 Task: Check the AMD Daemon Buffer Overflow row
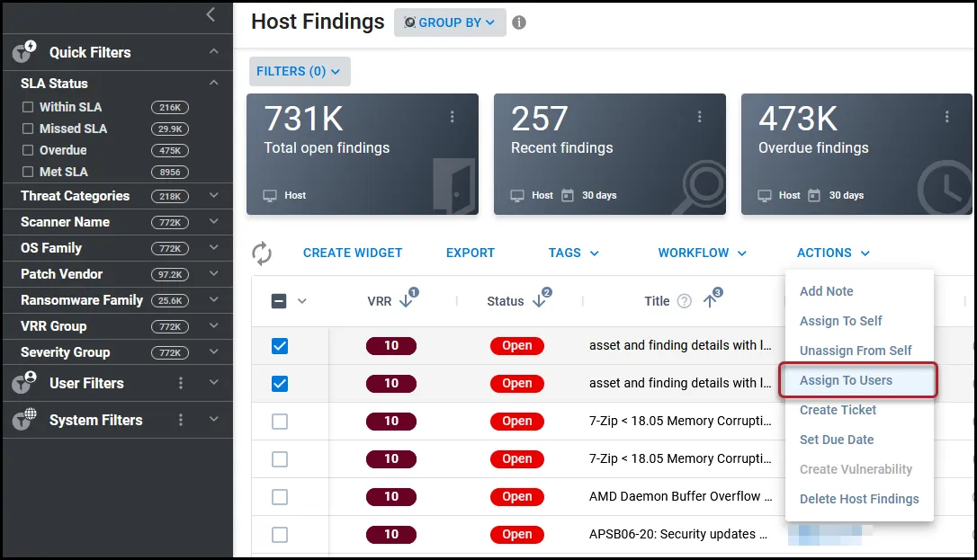coord(280,497)
